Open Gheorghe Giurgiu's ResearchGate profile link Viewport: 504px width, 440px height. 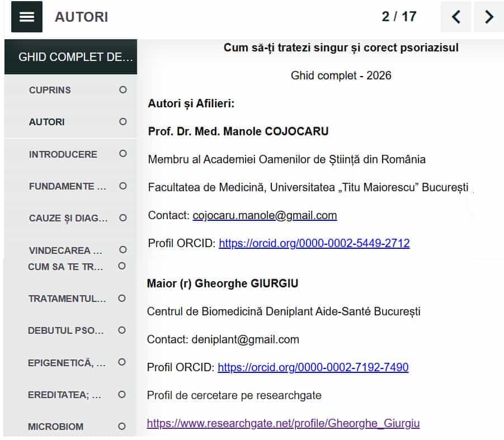pyautogui.click(x=283, y=423)
